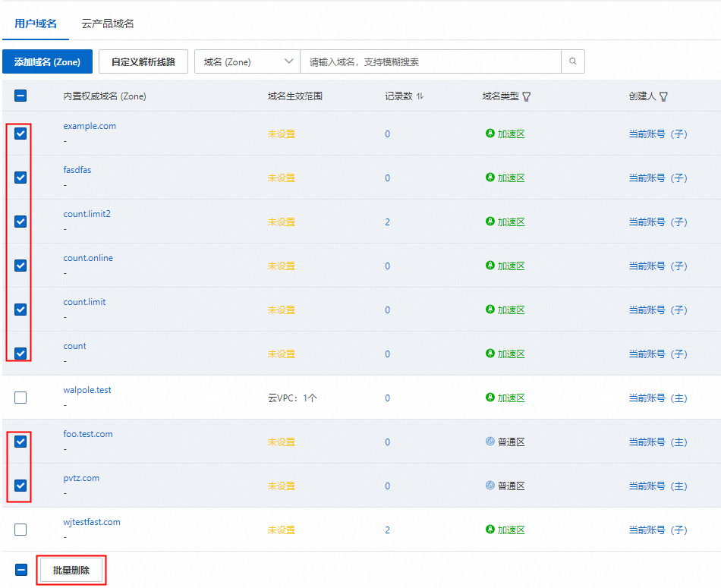Click the 自定义解析线路 button
Screen dimensions: 721x588
(x=143, y=61)
